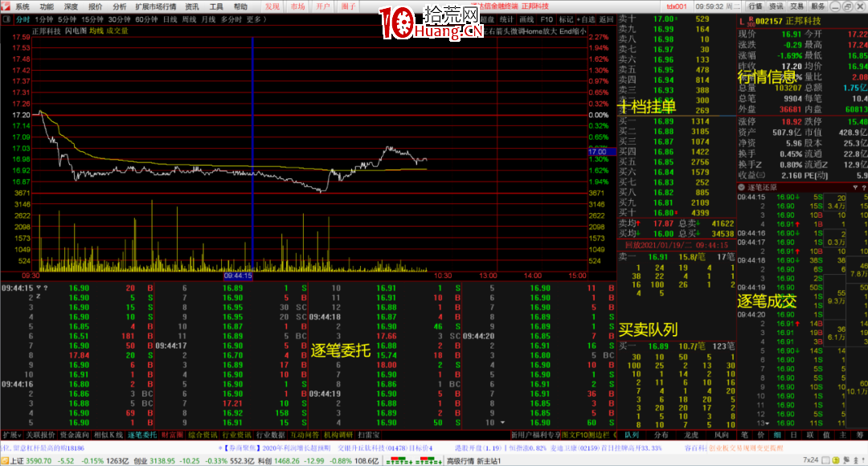This screenshot has height=466, width=868.
Task: Select the 月线 period tab
Action: point(208,19)
